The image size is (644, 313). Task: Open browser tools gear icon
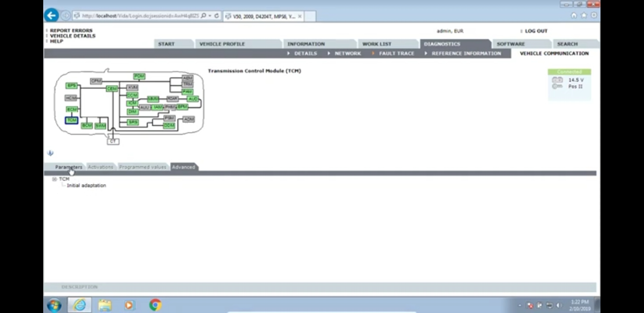(594, 15)
